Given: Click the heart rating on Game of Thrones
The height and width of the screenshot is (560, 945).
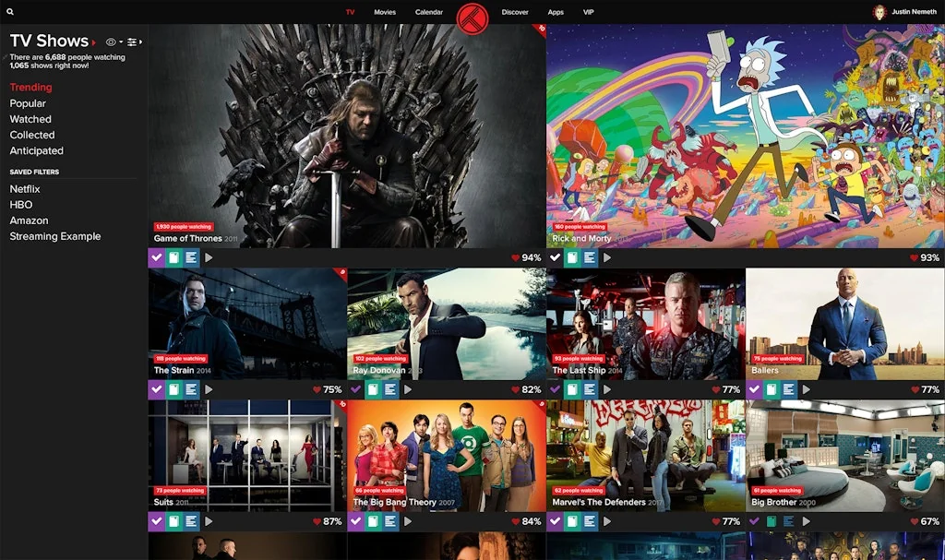Looking at the screenshot, I should tap(526, 257).
